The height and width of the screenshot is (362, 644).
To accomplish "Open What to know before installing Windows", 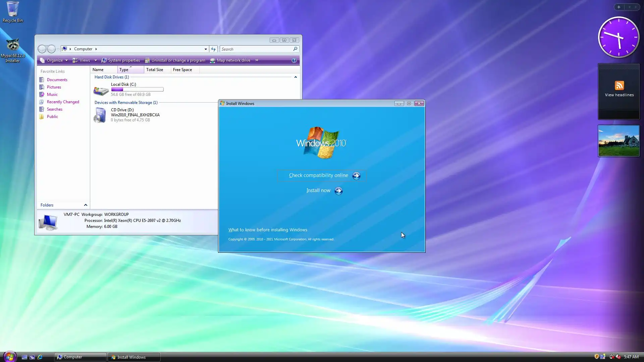I will click(268, 230).
